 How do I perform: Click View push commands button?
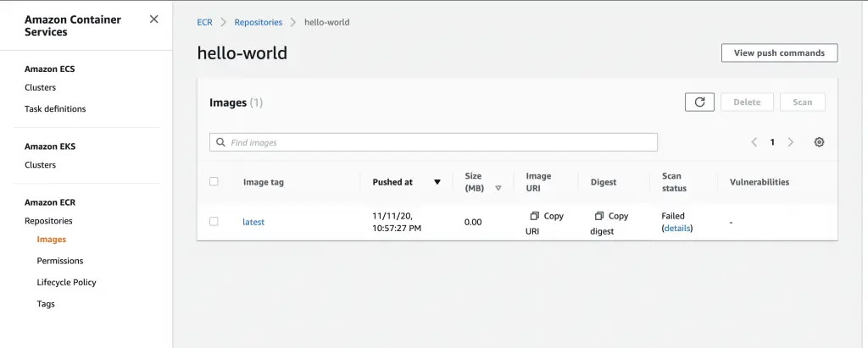tap(780, 53)
